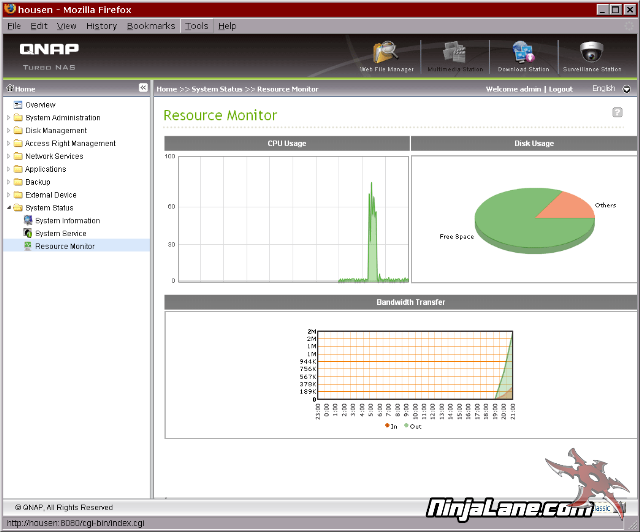Collapse the sidebar with the double-arrow icon
The height and width of the screenshot is (532, 640).
coord(143,89)
